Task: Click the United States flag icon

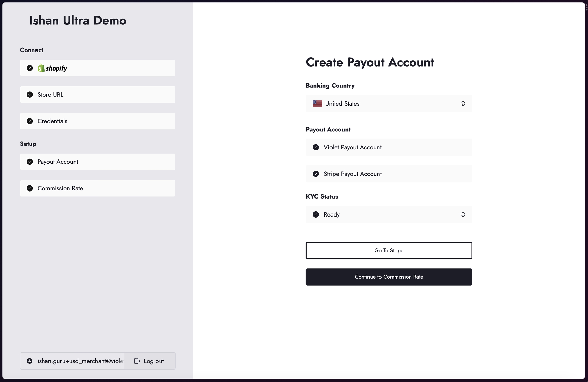Action: (317, 104)
